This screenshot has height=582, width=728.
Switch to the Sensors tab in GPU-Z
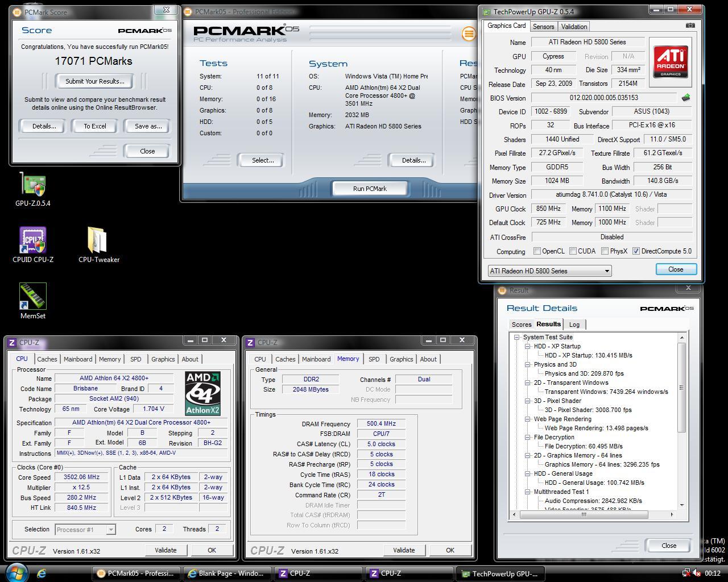point(543,27)
